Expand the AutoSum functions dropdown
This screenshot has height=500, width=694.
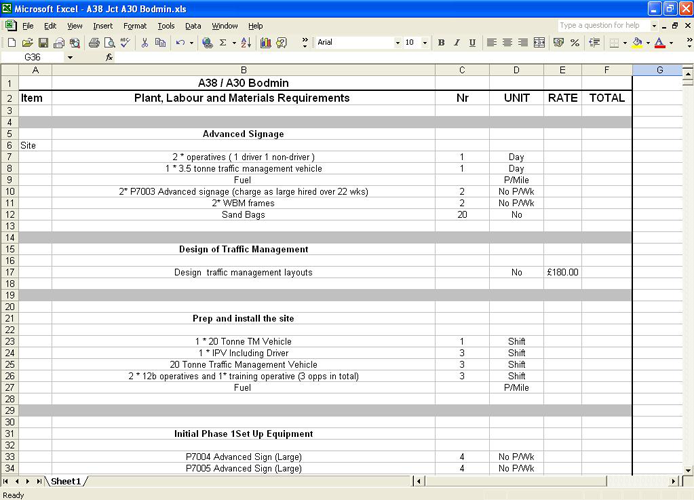234,42
